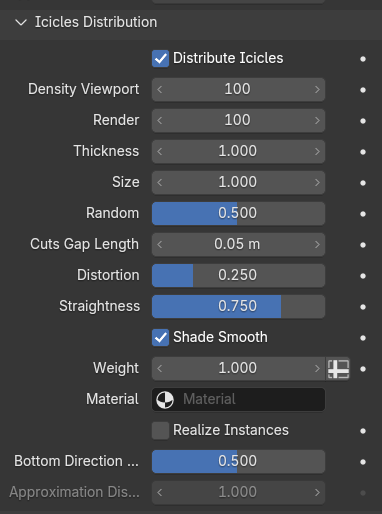The width and height of the screenshot is (382, 514).
Task: Click the material sphere icon
Action: coord(165,399)
